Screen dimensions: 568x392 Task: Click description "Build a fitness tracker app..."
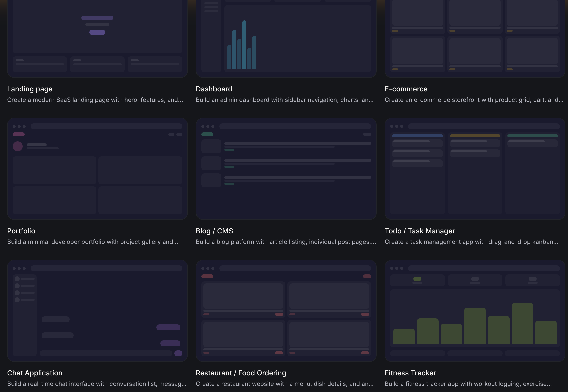tap(468, 384)
